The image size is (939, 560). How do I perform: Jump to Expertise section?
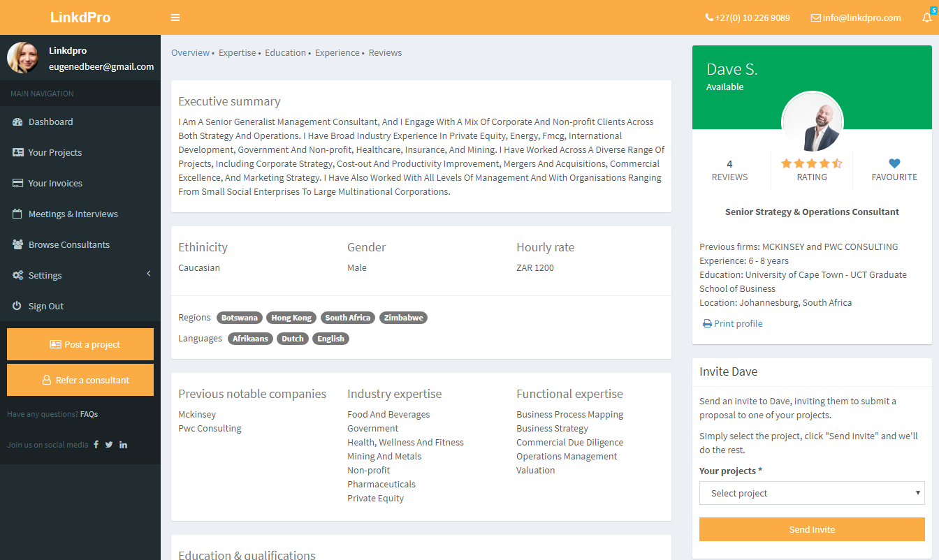(x=238, y=52)
